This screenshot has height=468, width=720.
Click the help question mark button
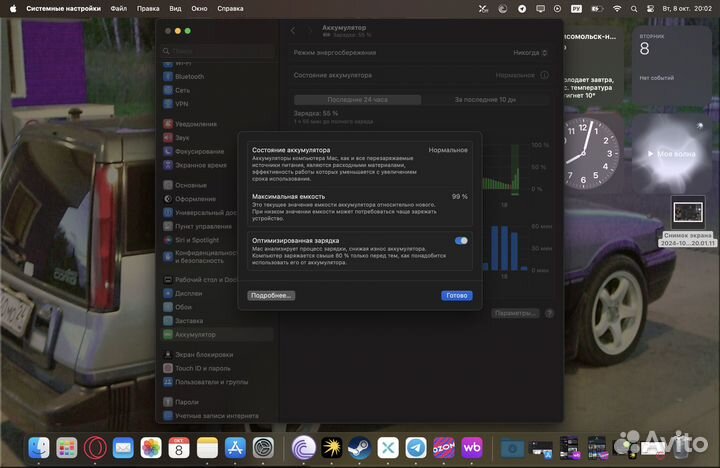(x=549, y=313)
